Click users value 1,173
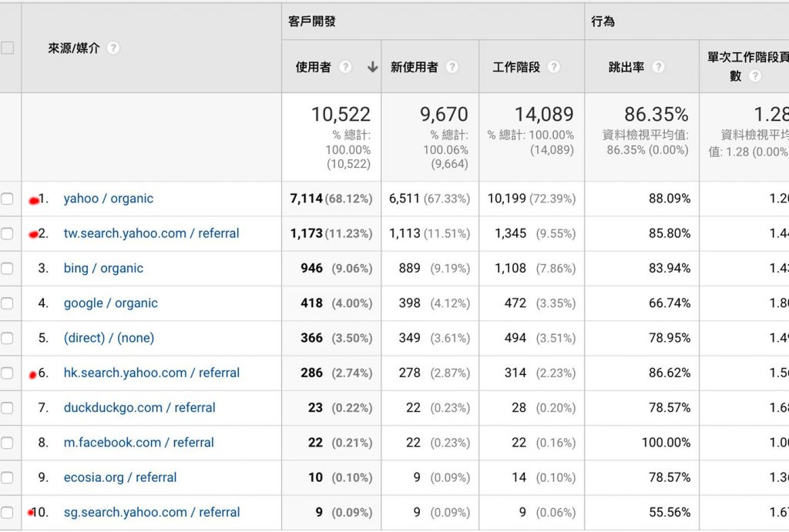 click(306, 233)
